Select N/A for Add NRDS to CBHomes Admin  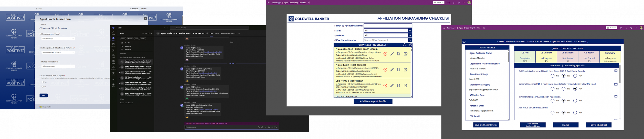pos(575,113)
